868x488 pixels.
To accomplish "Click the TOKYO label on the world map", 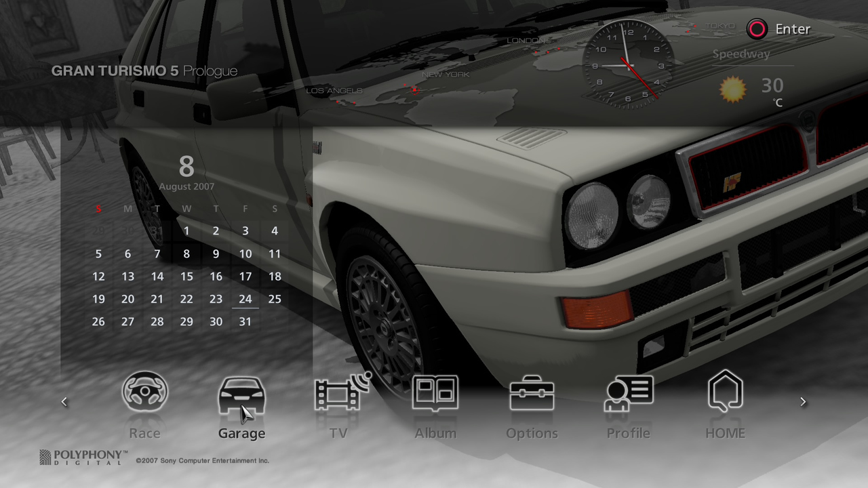I will click(719, 26).
